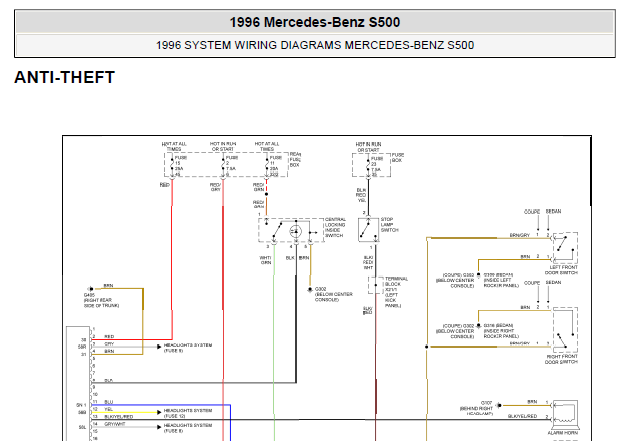Click 'HOT AT ALL TIMES' above fuse 11
Image resolution: width=619 pixels, height=441 pixels.
267,146
